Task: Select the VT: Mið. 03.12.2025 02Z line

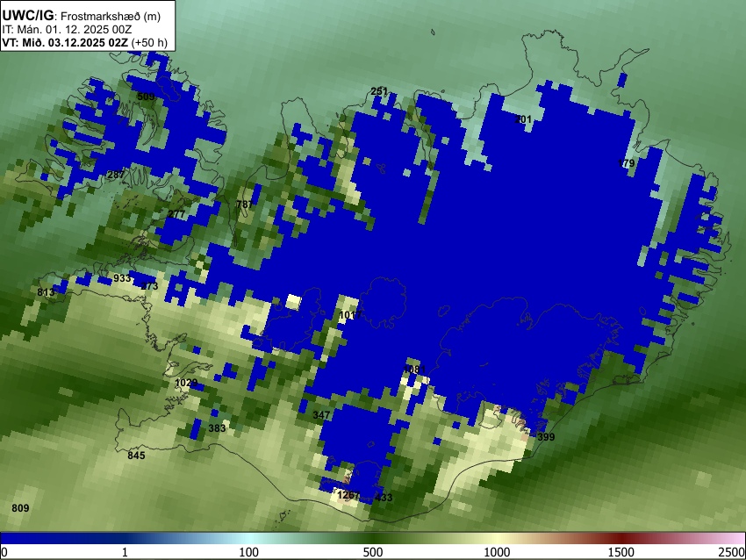Action: (84, 42)
